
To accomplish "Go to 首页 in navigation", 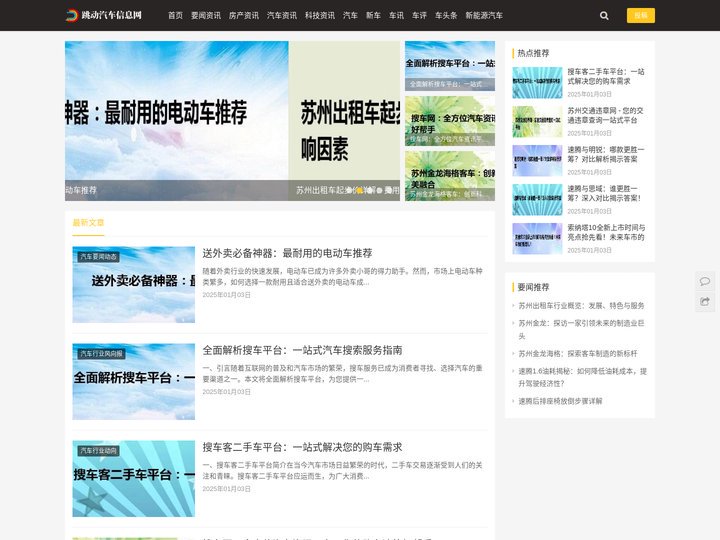I will click(175, 15).
